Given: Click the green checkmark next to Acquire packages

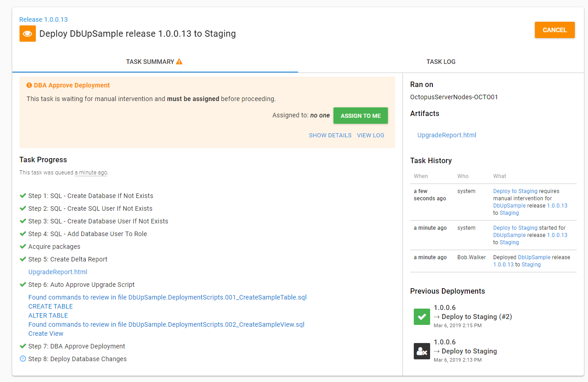Looking at the screenshot, I should [23, 247].
